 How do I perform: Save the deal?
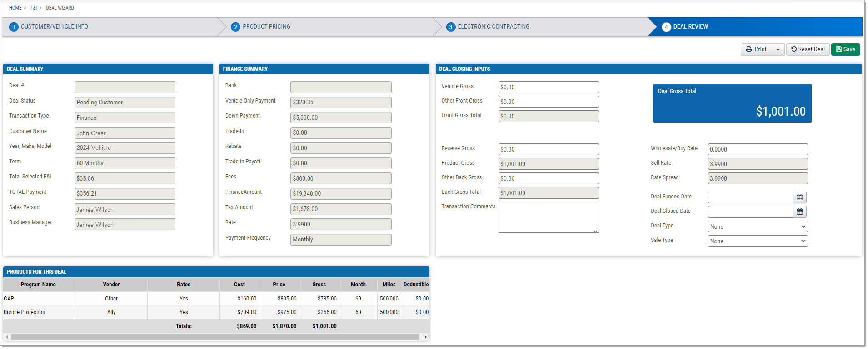click(846, 49)
